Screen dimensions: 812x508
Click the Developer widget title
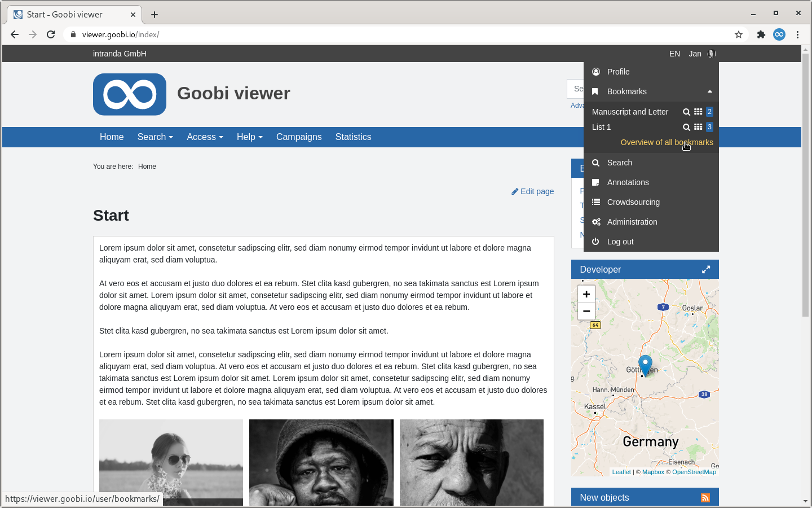[600, 270]
